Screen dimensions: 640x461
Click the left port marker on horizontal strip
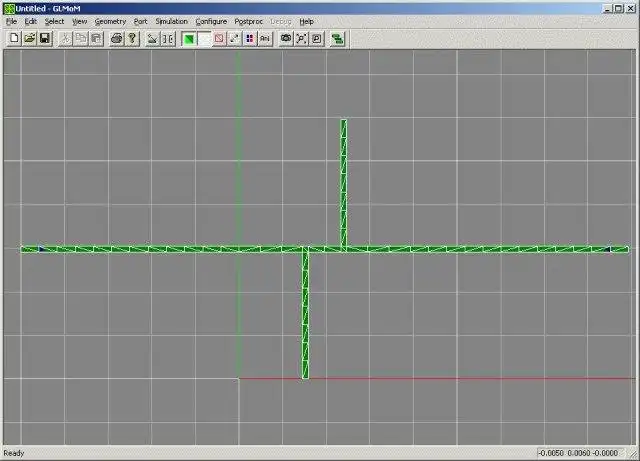click(41, 249)
